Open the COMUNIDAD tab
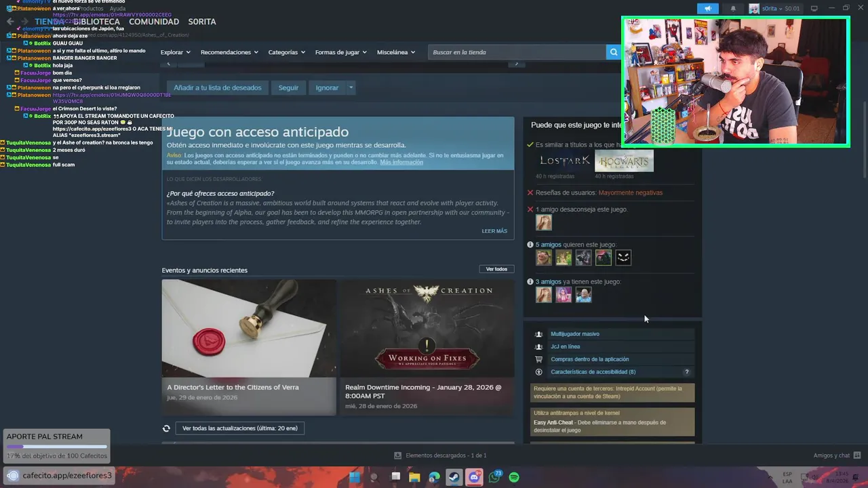Image resolution: width=868 pixels, height=488 pixels. click(x=154, y=22)
